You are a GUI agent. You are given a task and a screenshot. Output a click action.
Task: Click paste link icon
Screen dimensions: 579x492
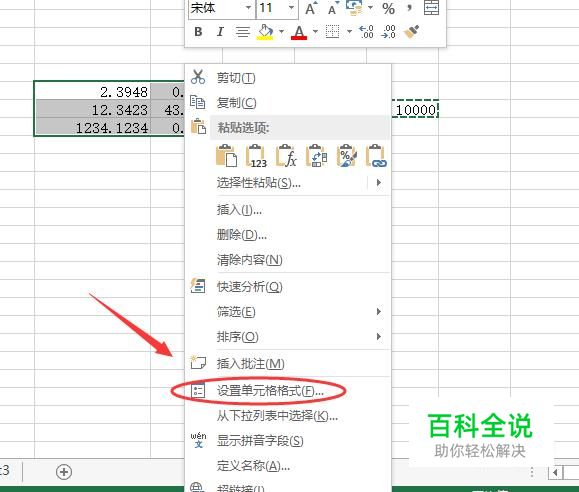(376, 156)
